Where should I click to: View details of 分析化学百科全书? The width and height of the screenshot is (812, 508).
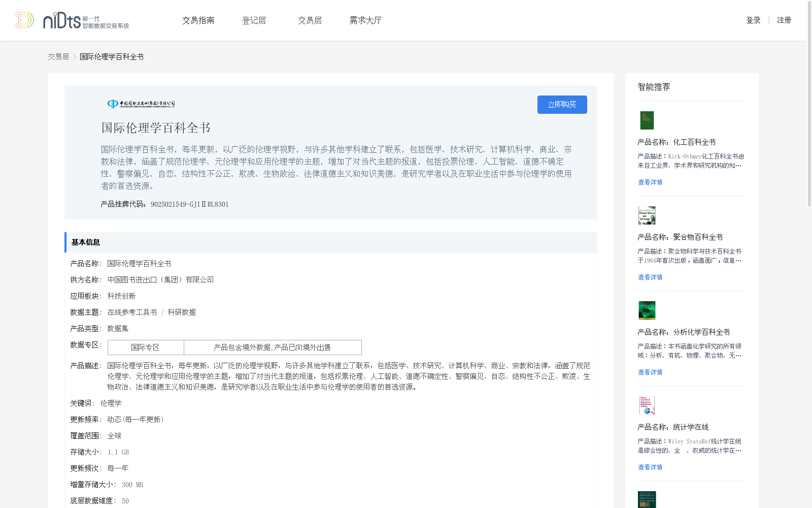(x=650, y=372)
